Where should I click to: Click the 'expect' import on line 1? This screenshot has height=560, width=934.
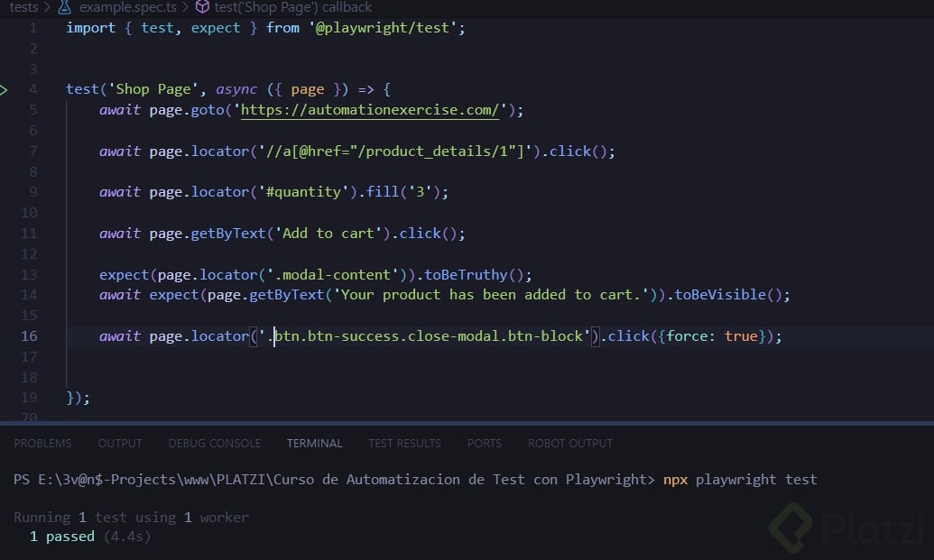click(x=216, y=28)
